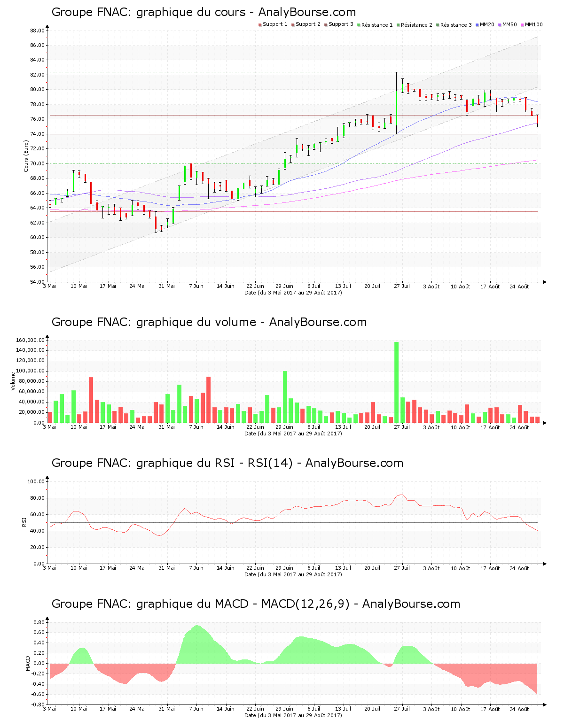Click the 160,000.00 volume axis value
Image resolution: width=564 pixels, height=728 pixels.
30,340
